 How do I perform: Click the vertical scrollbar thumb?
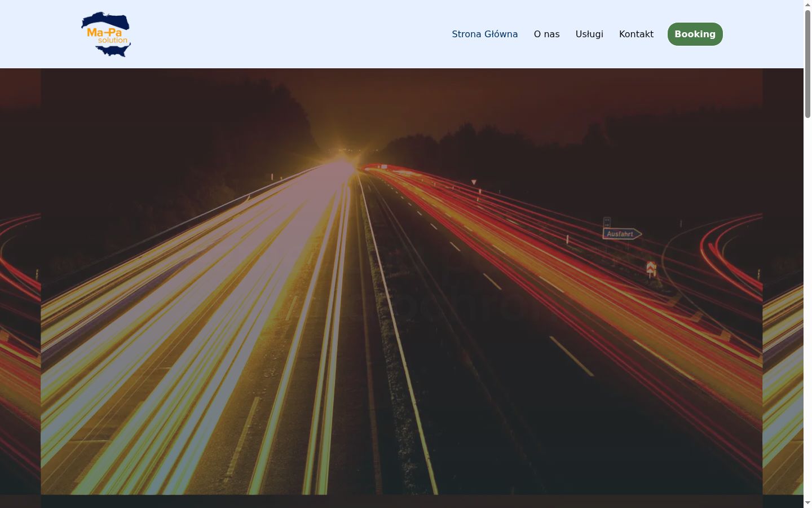[x=807, y=64]
